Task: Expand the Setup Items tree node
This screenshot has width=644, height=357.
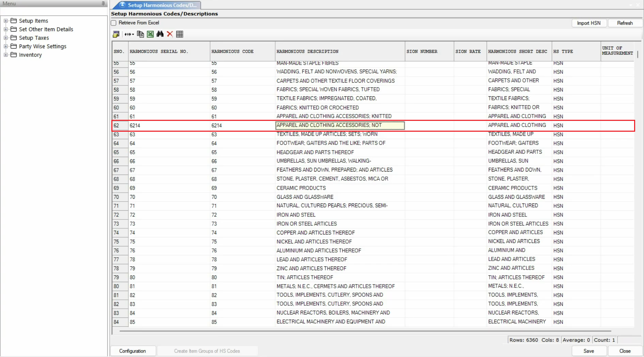Action: click(5, 21)
